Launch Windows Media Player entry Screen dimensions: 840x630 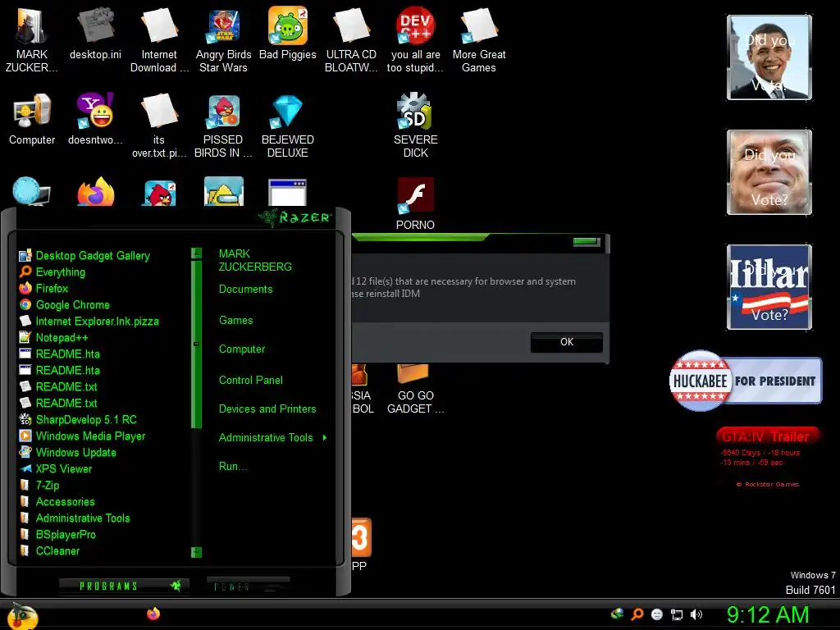pyautogui.click(x=83, y=436)
